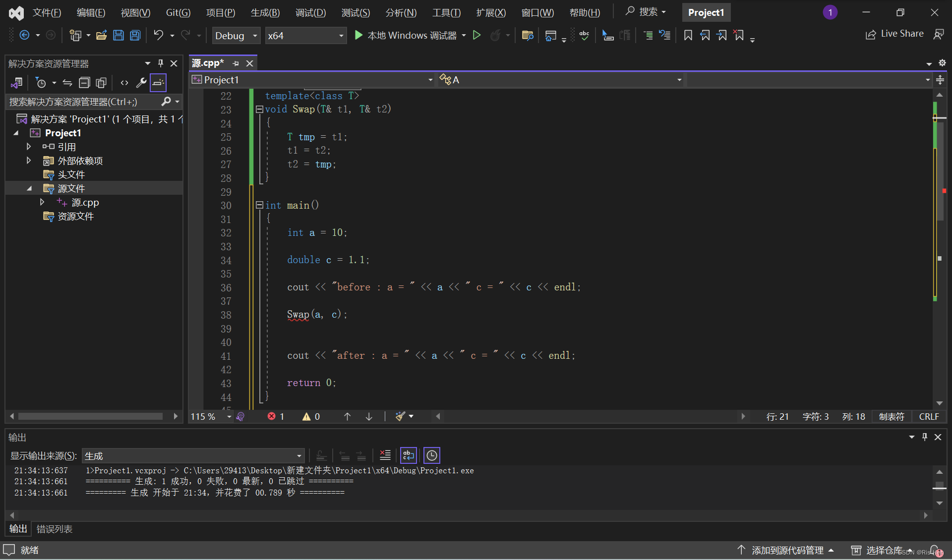
Task: Open the output source 生成 dropdown
Action: tap(193, 455)
